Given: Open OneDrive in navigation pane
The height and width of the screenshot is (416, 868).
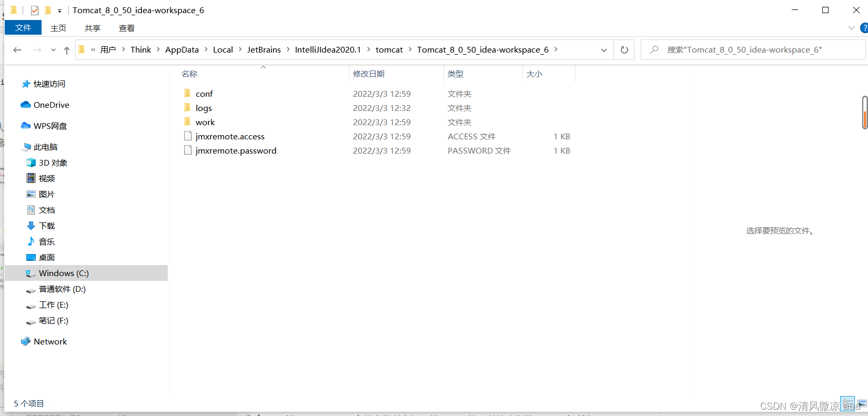Looking at the screenshot, I should point(52,105).
